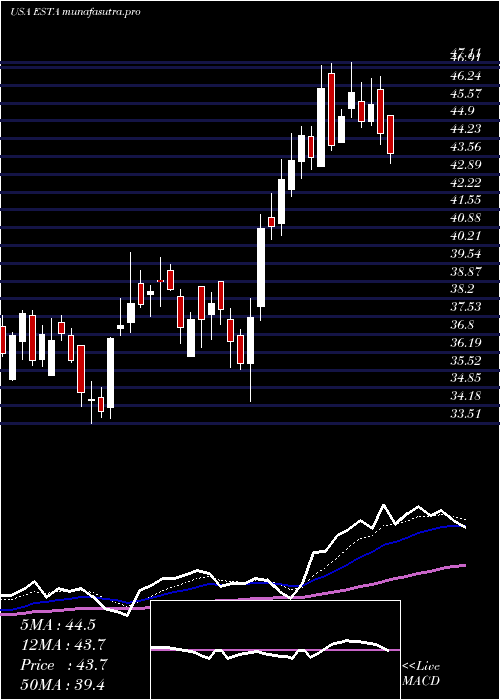Select the 37.53 price label
This screenshot has width=500, height=700.
pyautogui.click(x=466, y=307)
